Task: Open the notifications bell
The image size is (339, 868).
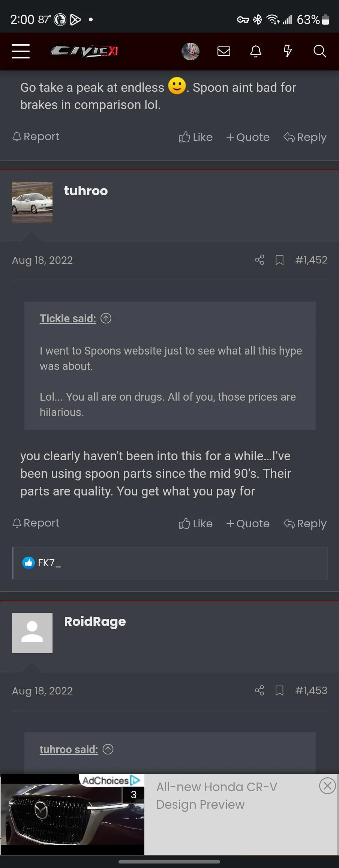Action: (255, 51)
